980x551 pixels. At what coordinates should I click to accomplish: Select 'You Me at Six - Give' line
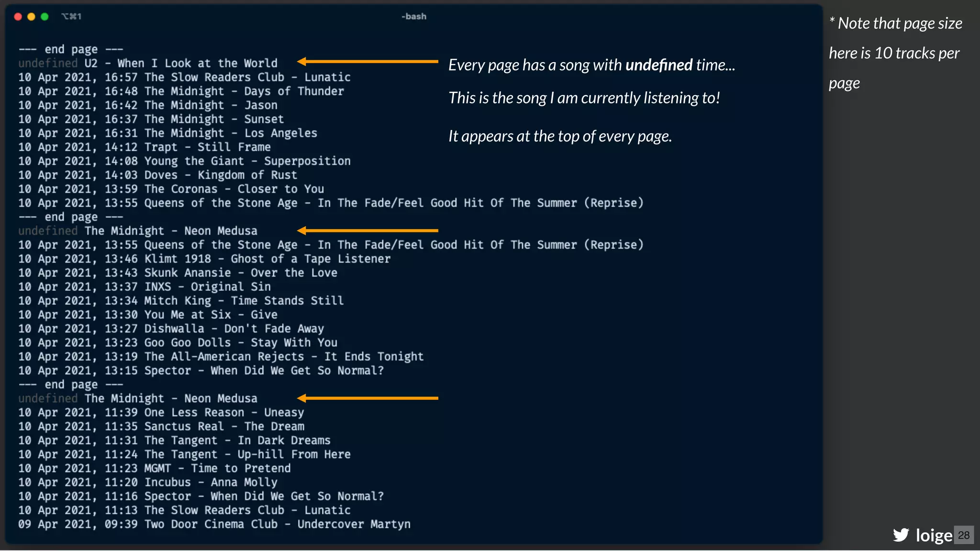[148, 315]
